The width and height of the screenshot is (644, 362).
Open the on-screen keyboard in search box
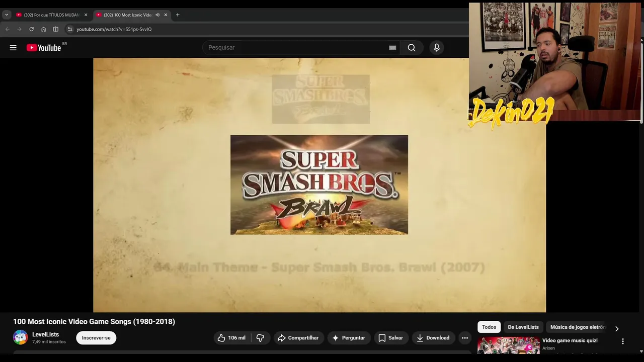coord(392,48)
